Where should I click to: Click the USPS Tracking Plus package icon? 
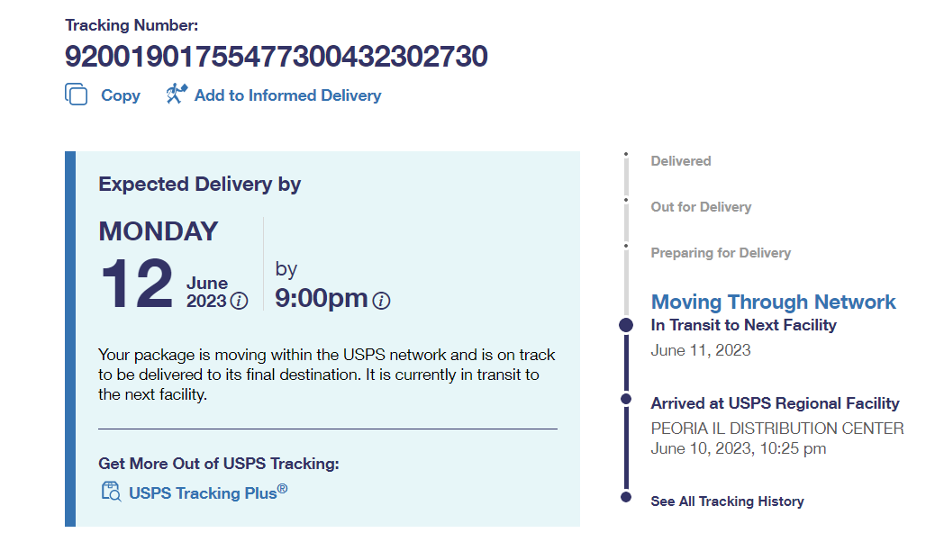(x=112, y=492)
